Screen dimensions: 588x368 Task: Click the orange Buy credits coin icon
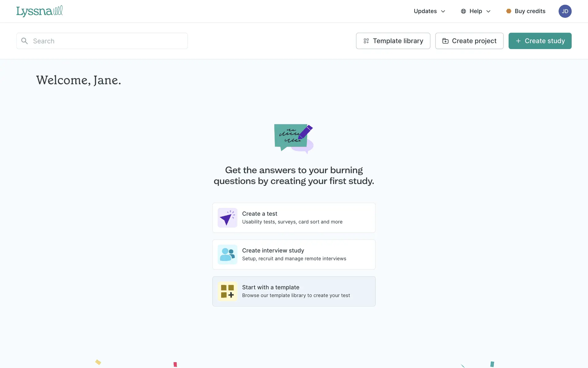tap(509, 11)
